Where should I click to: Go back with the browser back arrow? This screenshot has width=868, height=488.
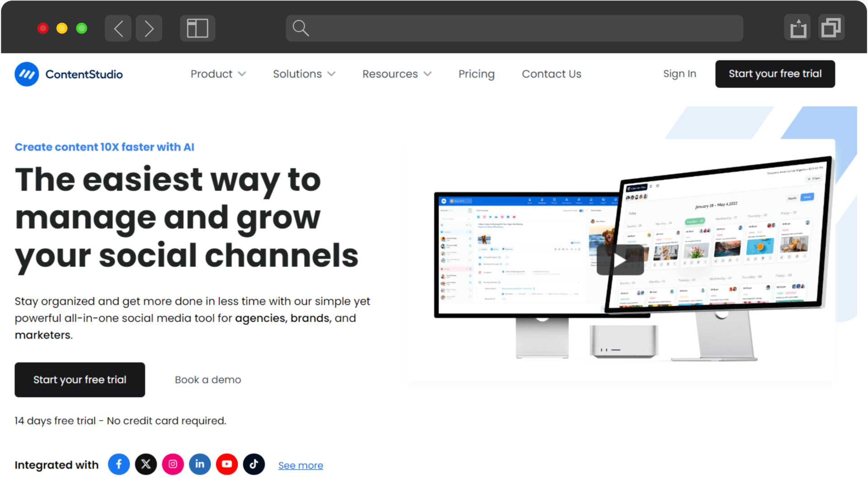(118, 28)
